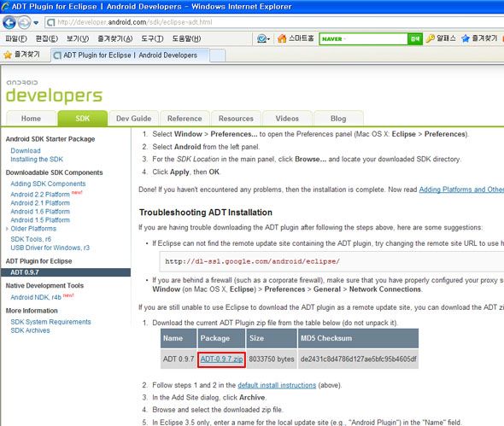Open the SDK Tools, r6 link
The height and width of the screenshot is (426, 504).
pos(31,239)
